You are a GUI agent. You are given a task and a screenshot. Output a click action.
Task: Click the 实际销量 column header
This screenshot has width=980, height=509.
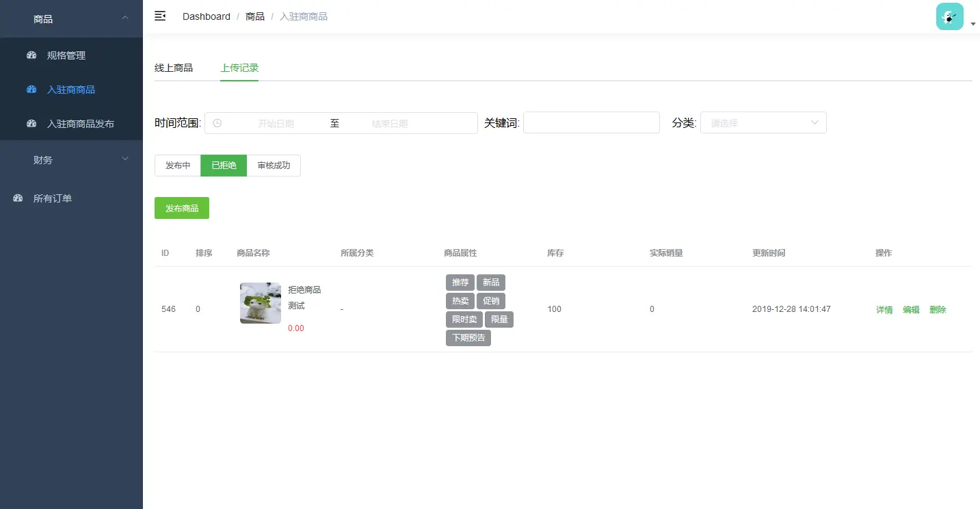[x=666, y=253]
